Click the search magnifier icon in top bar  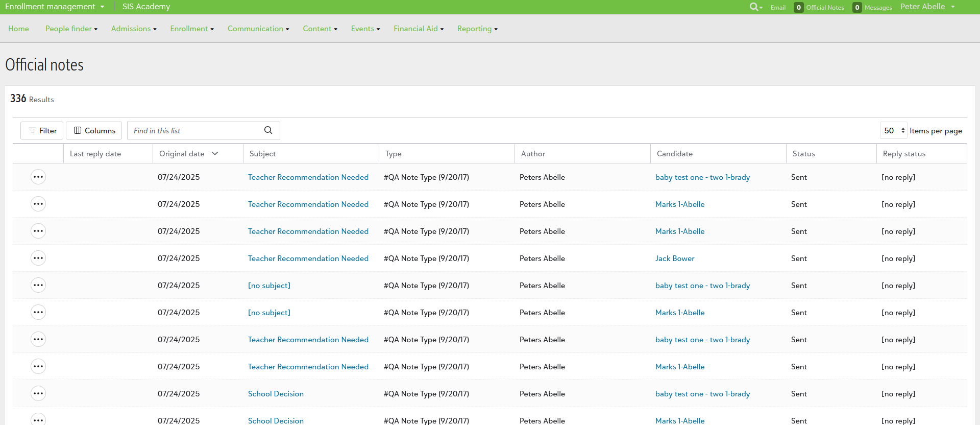pyautogui.click(x=754, y=7)
